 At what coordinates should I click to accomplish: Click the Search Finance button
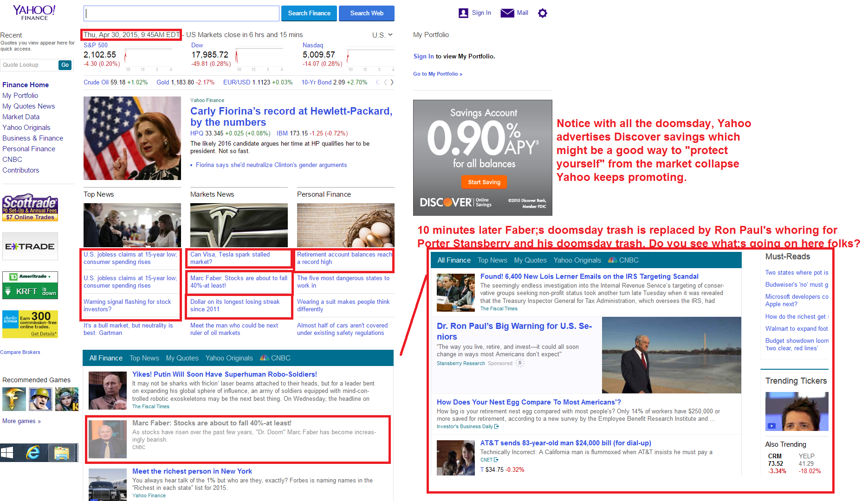point(309,13)
